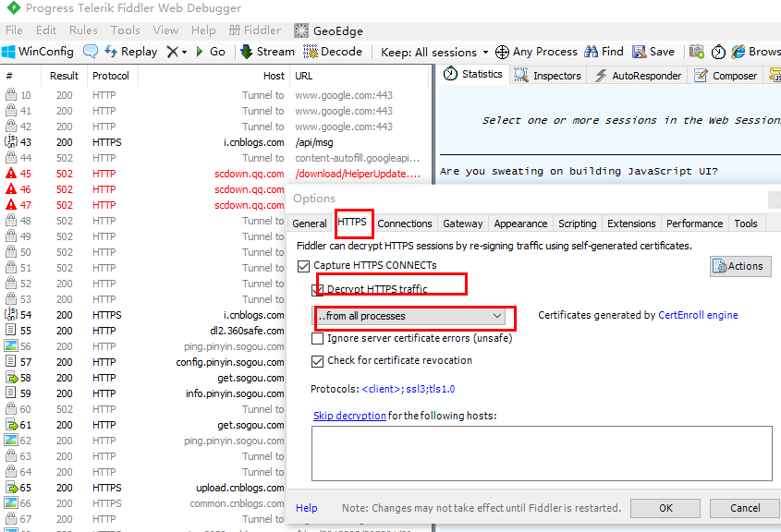The width and height of the screenshot is (781, 532).
Task: Click the Replay toolbar button
Action: click(x=130, y=52)
